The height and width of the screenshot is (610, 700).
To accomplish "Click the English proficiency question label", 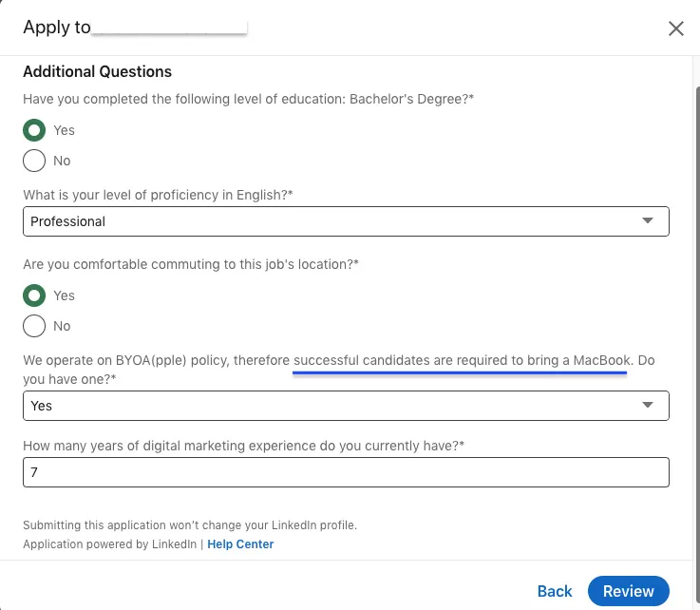I will click(x=158, y=195).
